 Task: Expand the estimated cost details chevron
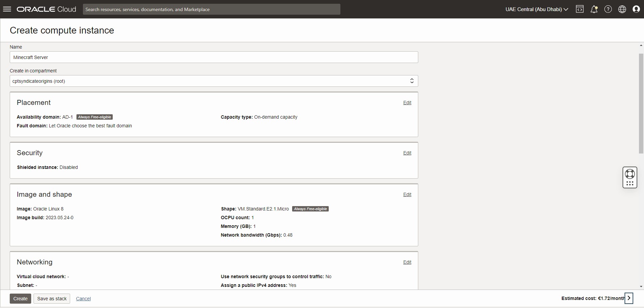click(x=629, y=298)
